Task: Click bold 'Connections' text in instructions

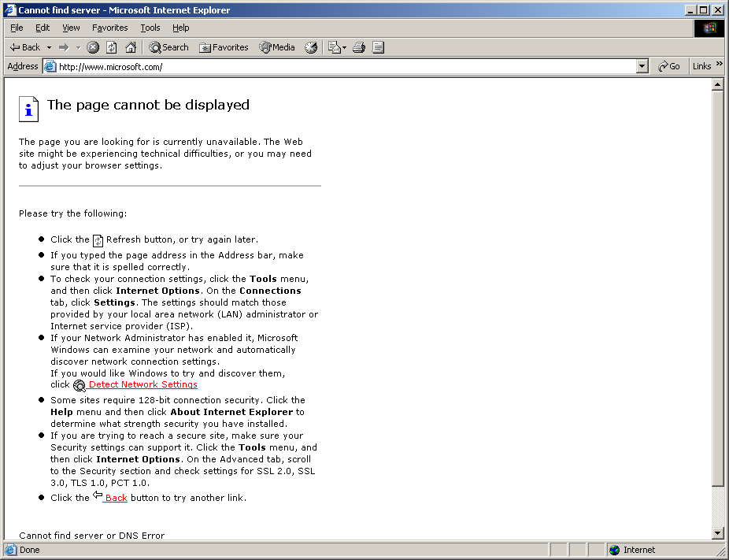Action: point(270,291)
